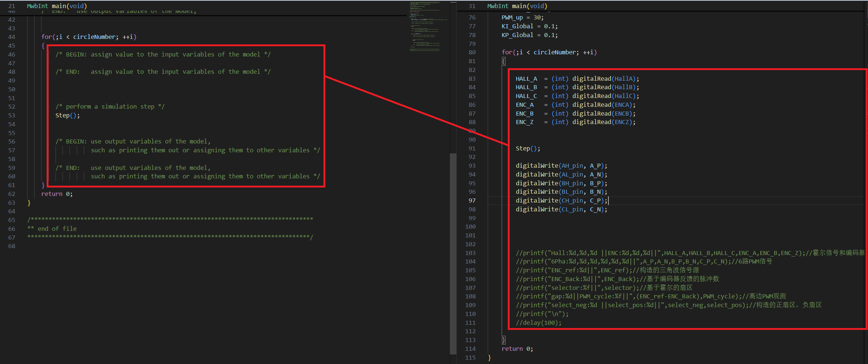Click 'HALL_C = (int) digitalRead(HallC);' line
The image size is (868, 364).
[x=577, y=96]
